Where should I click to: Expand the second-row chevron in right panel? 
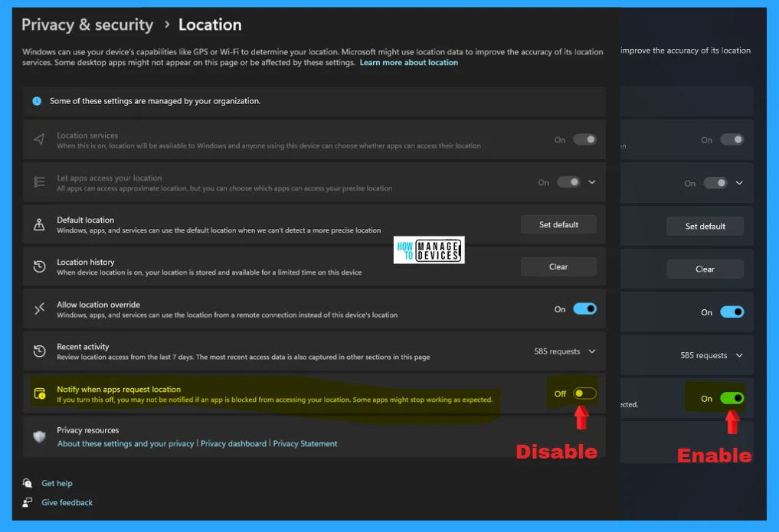point(739,183)
